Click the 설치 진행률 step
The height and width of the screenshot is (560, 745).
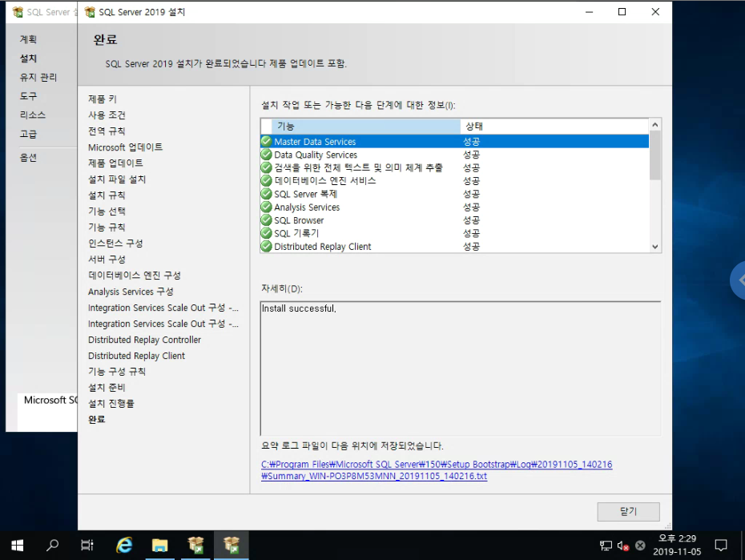point(111,403)
